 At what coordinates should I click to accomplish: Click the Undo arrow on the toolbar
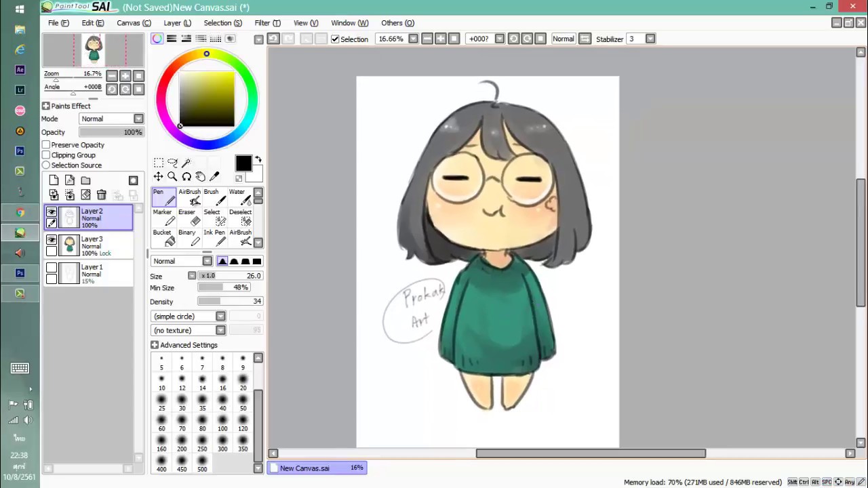point(273,39)
